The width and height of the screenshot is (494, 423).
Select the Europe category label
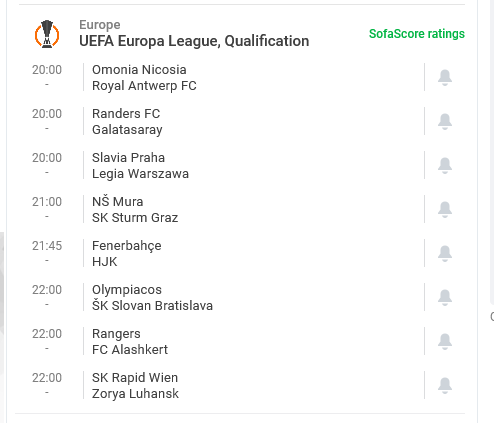(x=100, y=25)
